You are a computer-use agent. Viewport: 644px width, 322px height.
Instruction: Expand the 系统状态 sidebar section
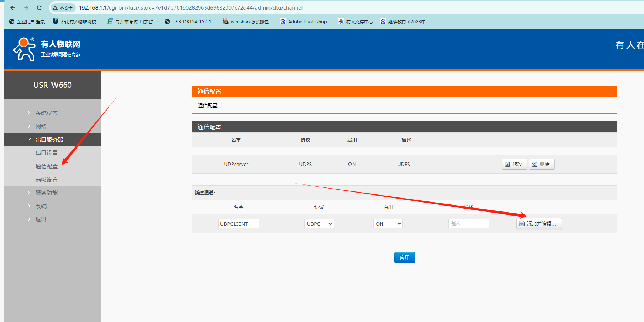47,113
